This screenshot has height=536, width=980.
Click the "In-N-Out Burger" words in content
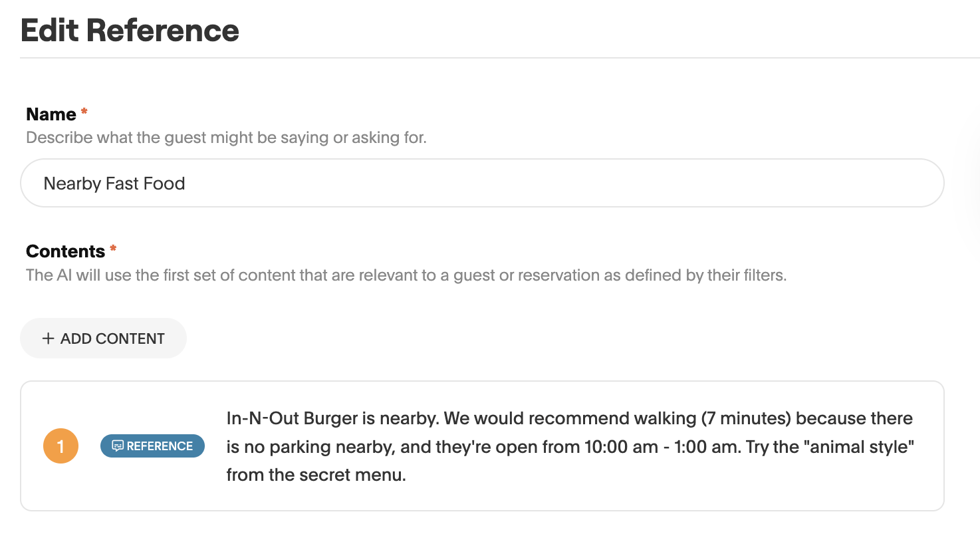pyautogui.click(x=301, y=419)
